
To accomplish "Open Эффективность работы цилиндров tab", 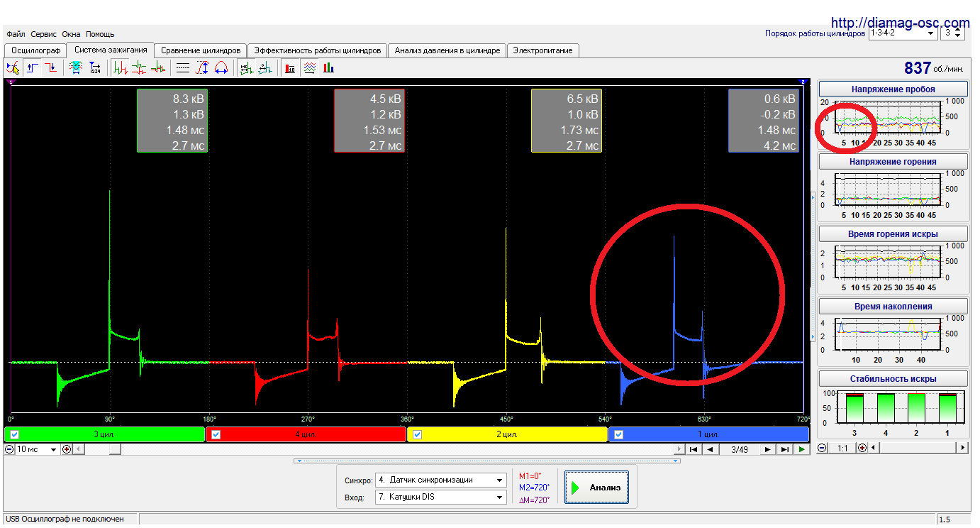I will tap(318, 50).
